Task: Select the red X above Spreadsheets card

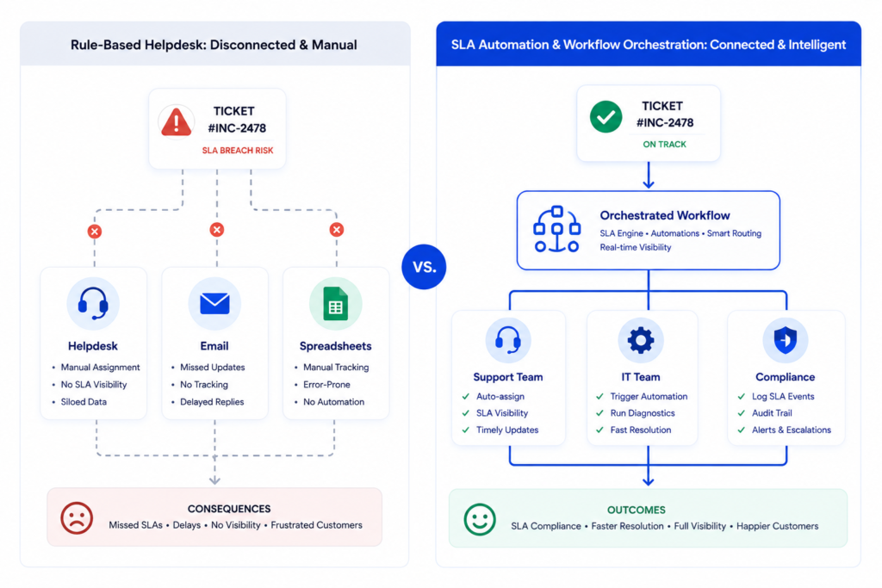Action: coord(337,229)
